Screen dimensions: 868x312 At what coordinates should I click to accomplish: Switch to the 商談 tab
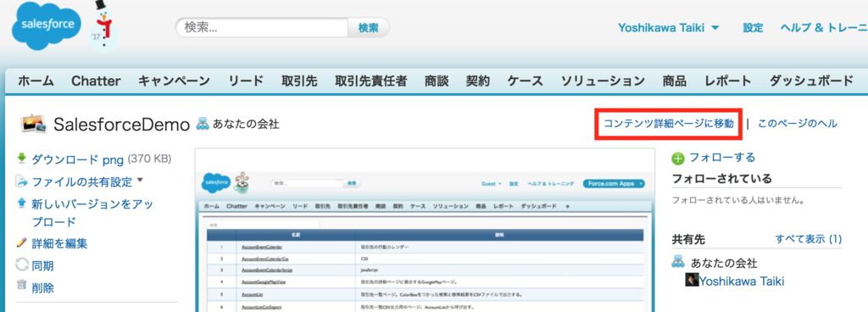click(x=437, y=81)
